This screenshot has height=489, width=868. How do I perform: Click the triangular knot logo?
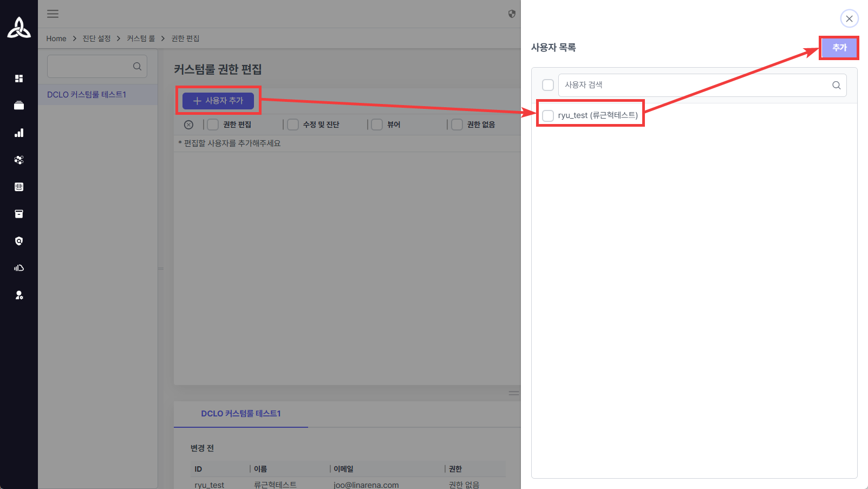pos(19,28)
